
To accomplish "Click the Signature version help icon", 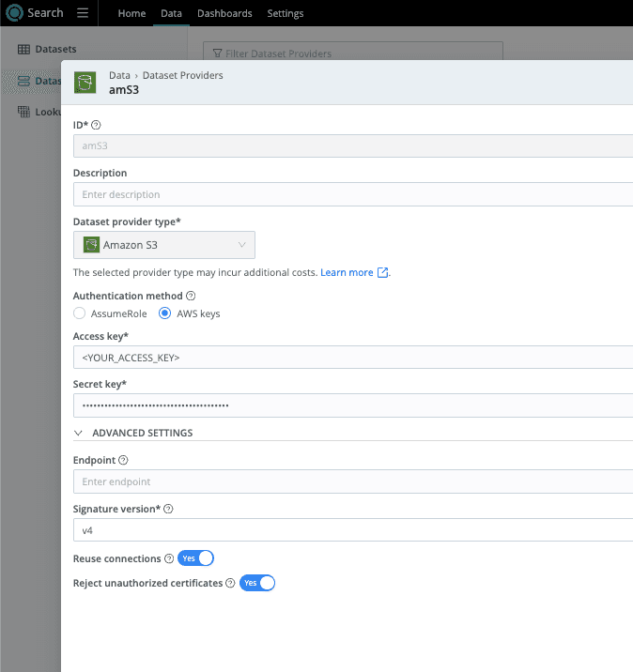I will tap(169, 509).
